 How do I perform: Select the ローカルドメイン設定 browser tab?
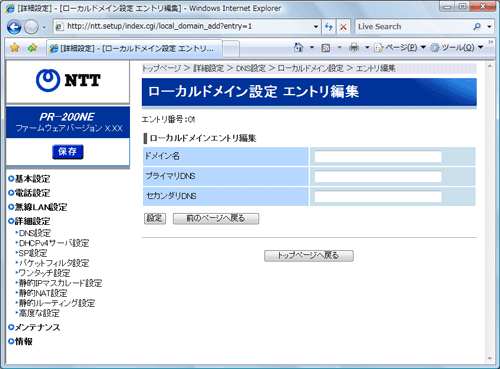coord(134,48)
